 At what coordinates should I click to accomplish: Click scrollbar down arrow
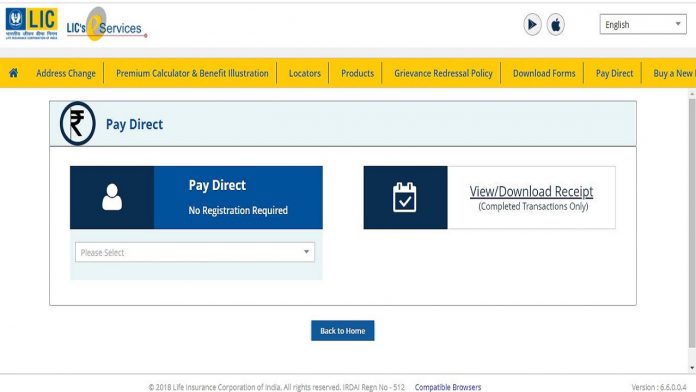[x=692, y=368]
